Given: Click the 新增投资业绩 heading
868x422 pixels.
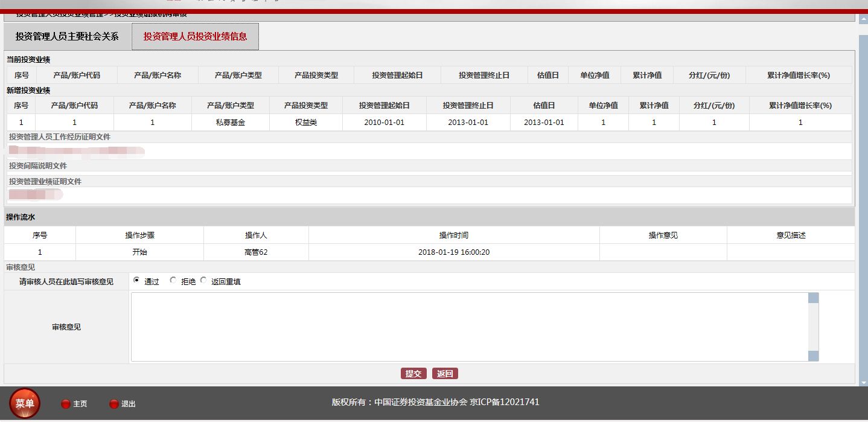Looking at the screenshot, I should 28,91.
